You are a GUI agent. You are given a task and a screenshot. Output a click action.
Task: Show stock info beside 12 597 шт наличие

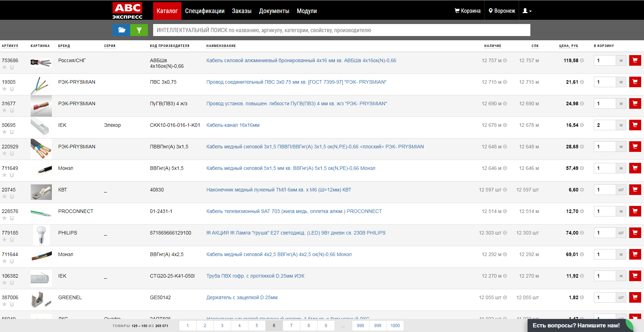[505, 190]
